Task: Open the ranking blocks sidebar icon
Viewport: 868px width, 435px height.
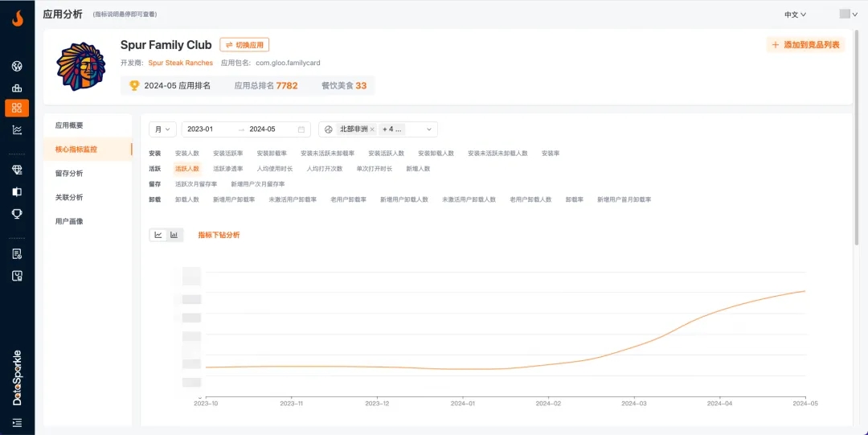Action: (17, 88)
